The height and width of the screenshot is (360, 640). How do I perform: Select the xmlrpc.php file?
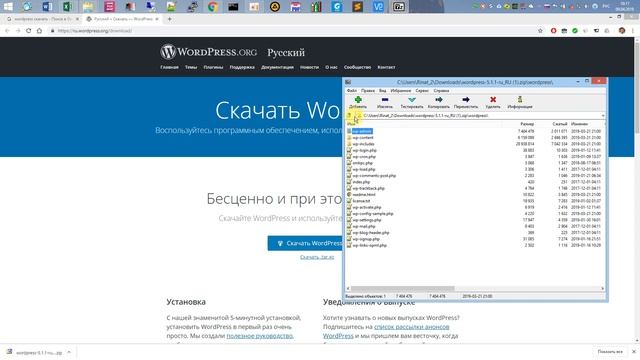[362, 163]
